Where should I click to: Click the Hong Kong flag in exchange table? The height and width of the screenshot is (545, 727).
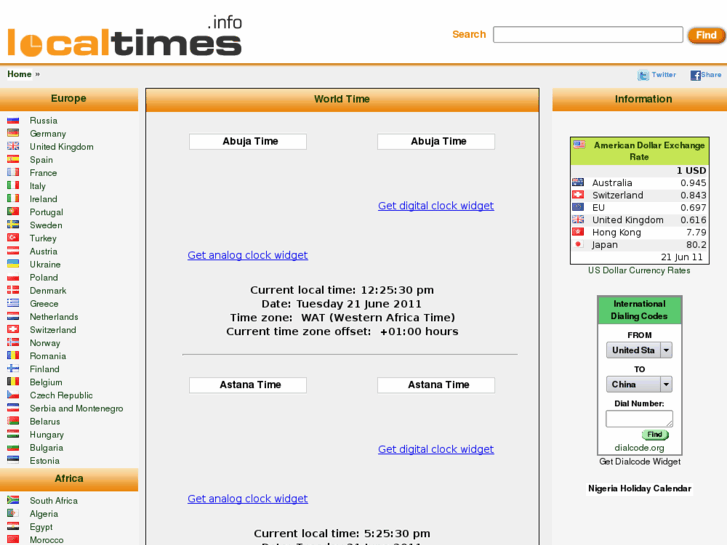(x=578, y=231)
